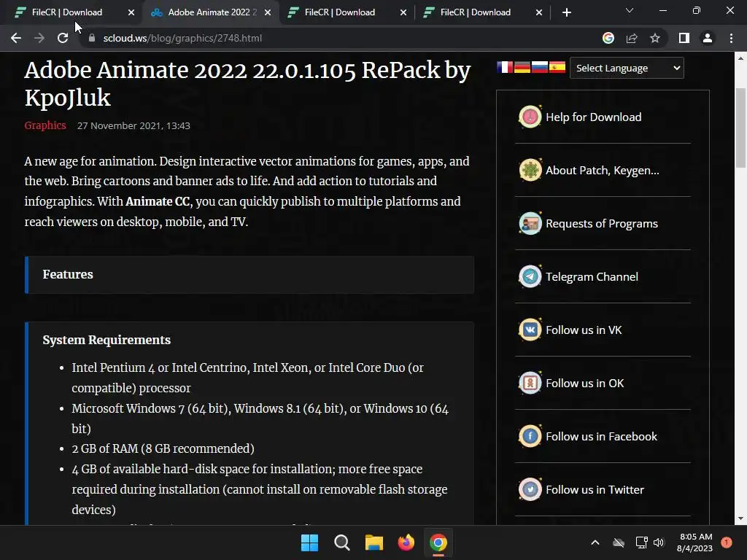Launch Firefox from taskbar

[406, 542]
